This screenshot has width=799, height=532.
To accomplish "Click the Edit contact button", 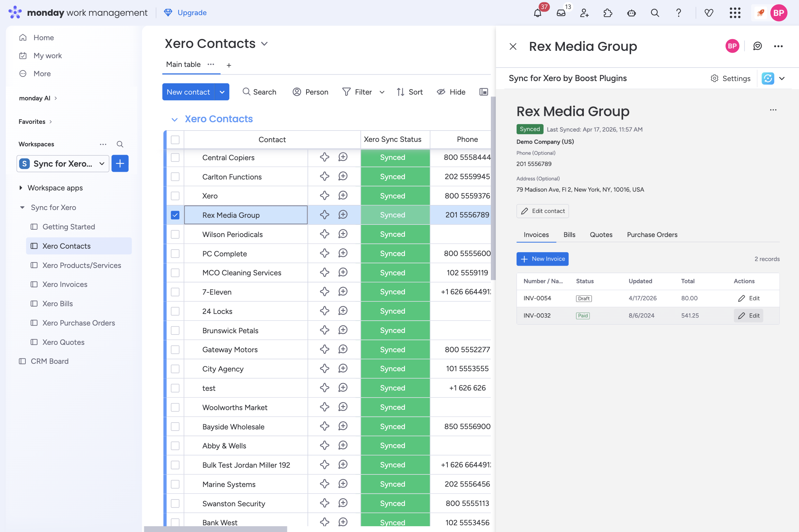I will click(542, 211).
